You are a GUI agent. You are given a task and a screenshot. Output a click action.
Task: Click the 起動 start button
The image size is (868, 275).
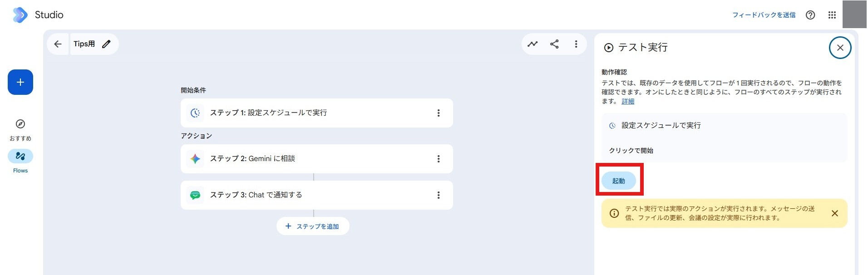point(619,181)
